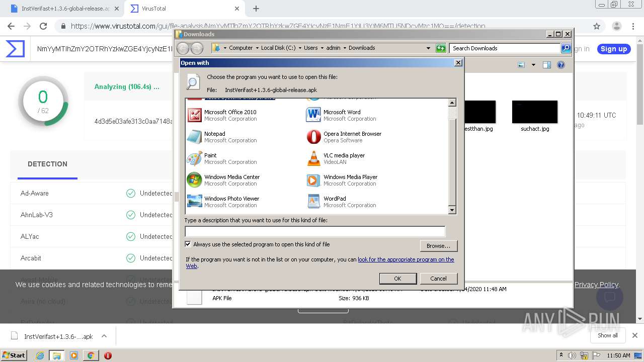Click the taskbar clock 11:50 AM

click(618, 355)
